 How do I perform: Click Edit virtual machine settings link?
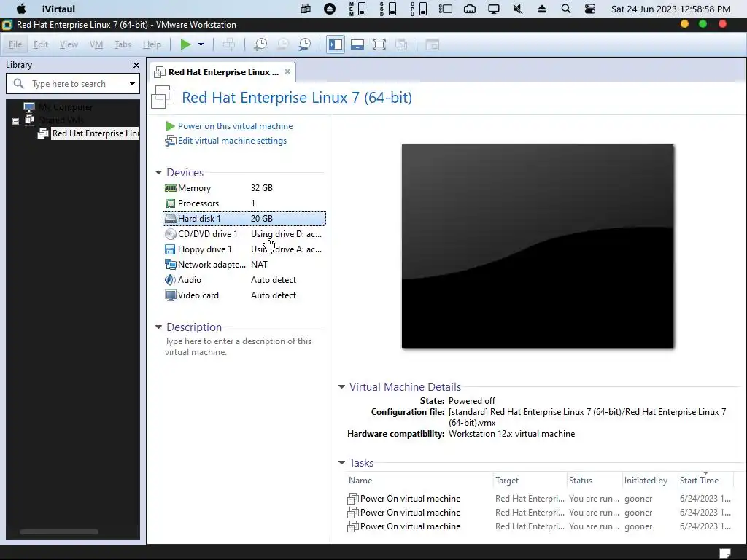click(232, 141)
